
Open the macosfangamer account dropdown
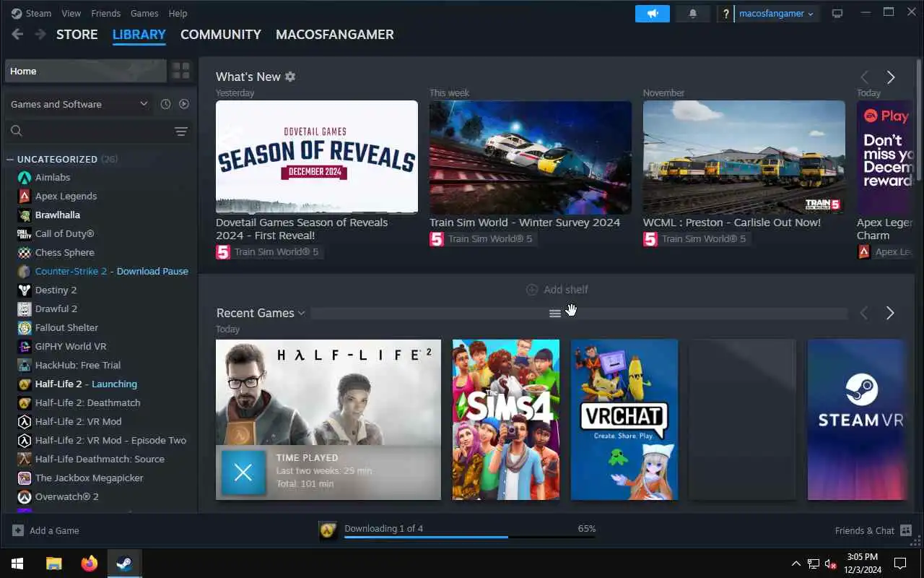pos(777,14)
